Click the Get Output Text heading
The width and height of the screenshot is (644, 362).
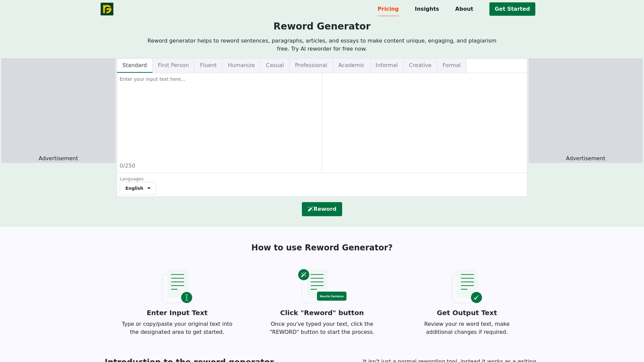(x=467, y=313)
